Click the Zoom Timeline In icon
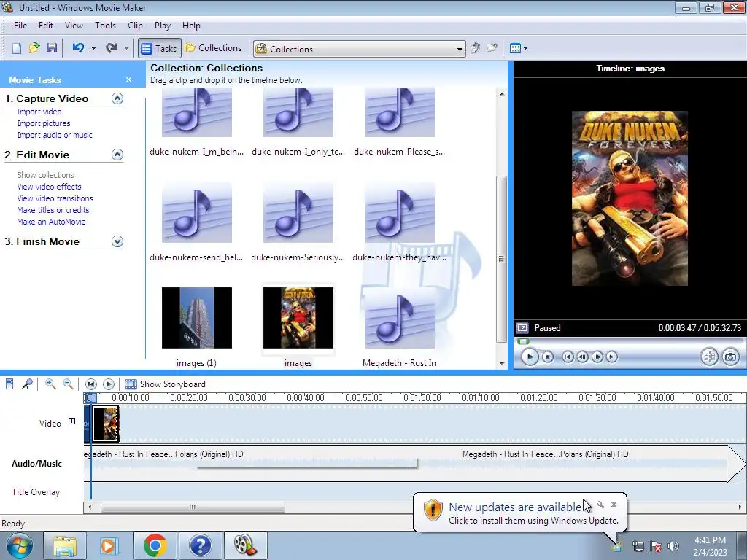 point(50,384)
